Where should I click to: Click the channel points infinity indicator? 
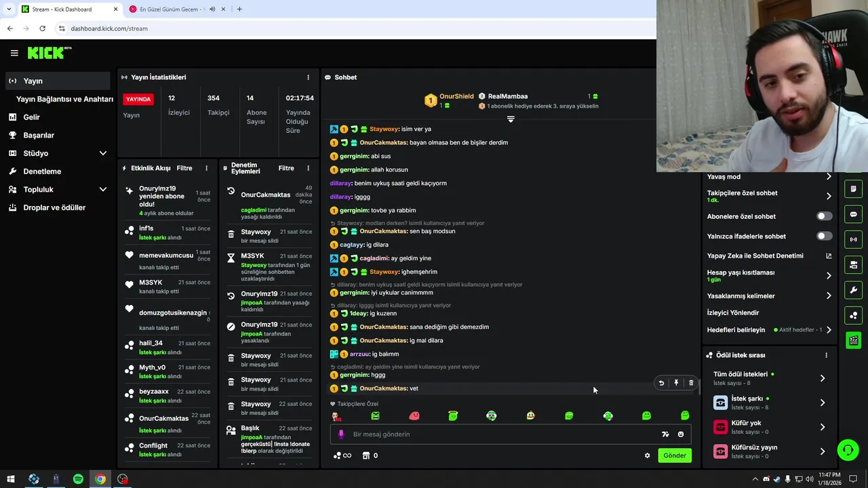[342, 455]
